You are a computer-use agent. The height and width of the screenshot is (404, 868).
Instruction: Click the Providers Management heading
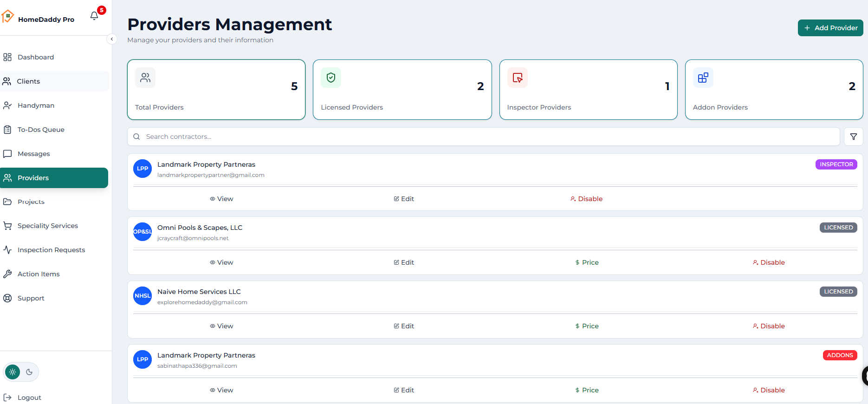(230, 24)
